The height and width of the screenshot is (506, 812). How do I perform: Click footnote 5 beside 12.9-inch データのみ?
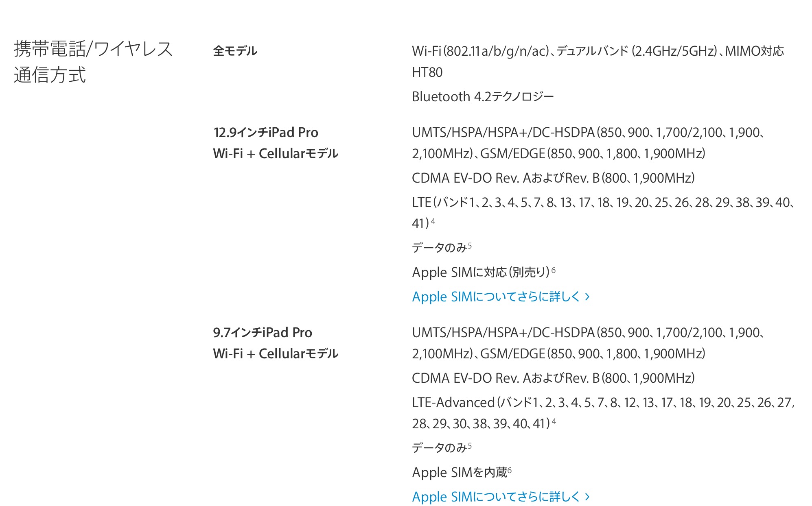point(470,246)
